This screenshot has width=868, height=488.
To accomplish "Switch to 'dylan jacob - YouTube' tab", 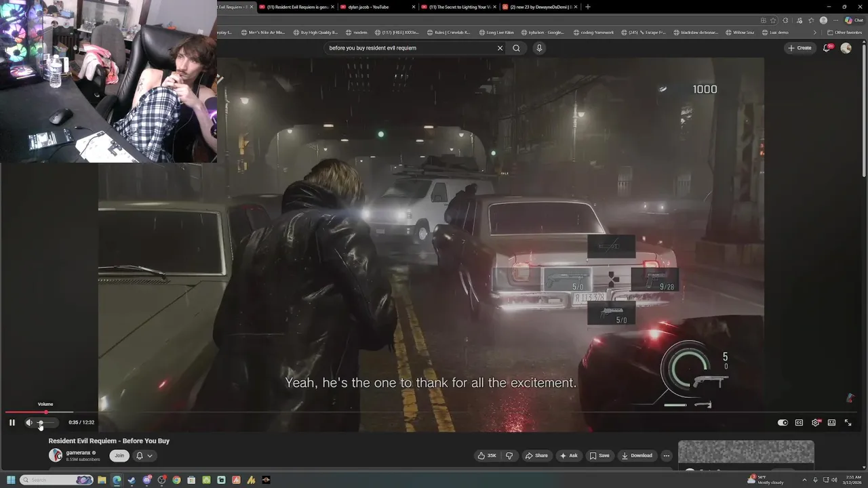I will coord(378,7).
